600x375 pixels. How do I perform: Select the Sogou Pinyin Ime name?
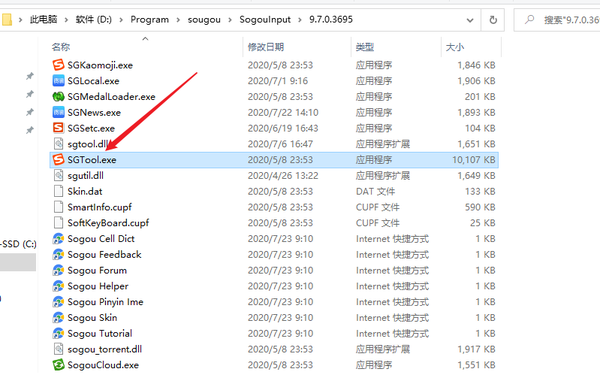point(105,302)
